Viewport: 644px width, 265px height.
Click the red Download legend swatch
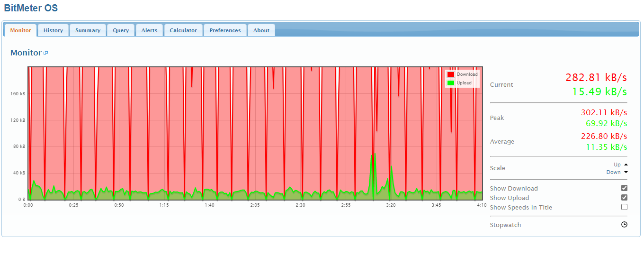pos(451,74)
